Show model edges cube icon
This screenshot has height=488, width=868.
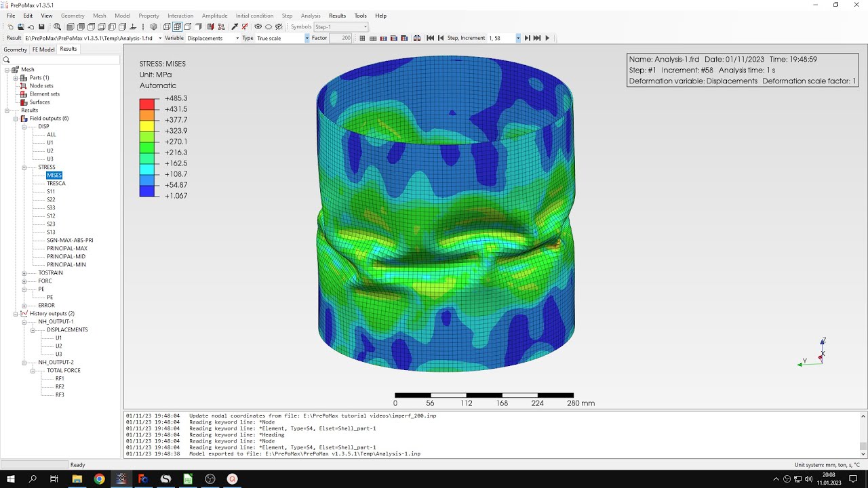coord(188,27)
